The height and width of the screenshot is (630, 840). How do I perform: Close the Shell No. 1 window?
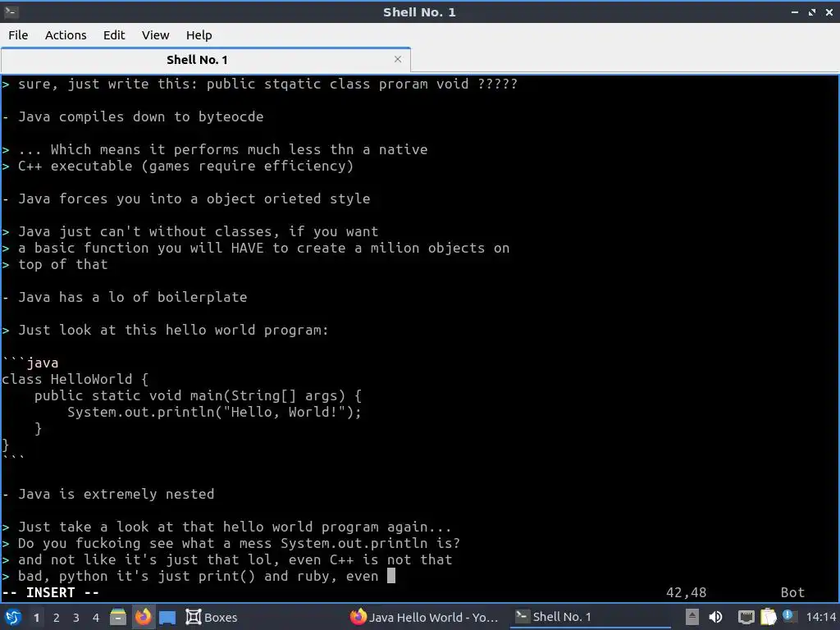(829, 11)
